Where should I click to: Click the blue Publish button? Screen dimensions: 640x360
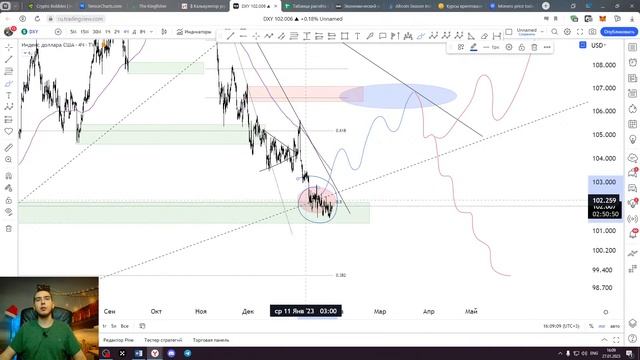(619, 32)
